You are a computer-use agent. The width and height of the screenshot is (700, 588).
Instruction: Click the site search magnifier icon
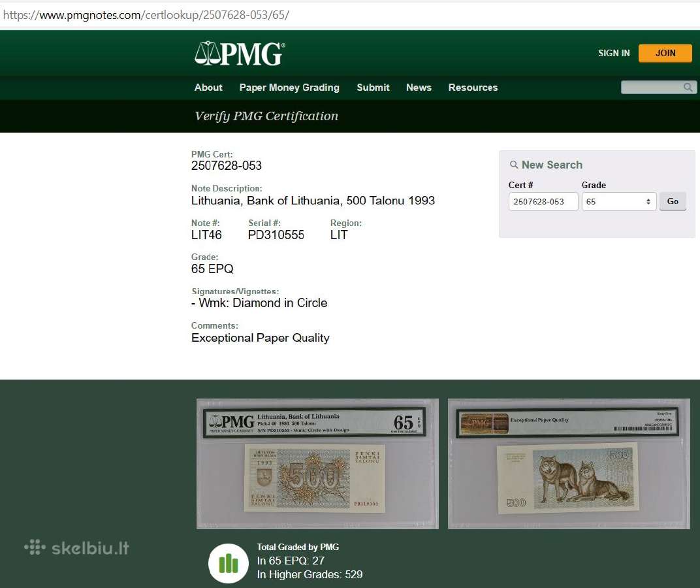tap(688, 87)
